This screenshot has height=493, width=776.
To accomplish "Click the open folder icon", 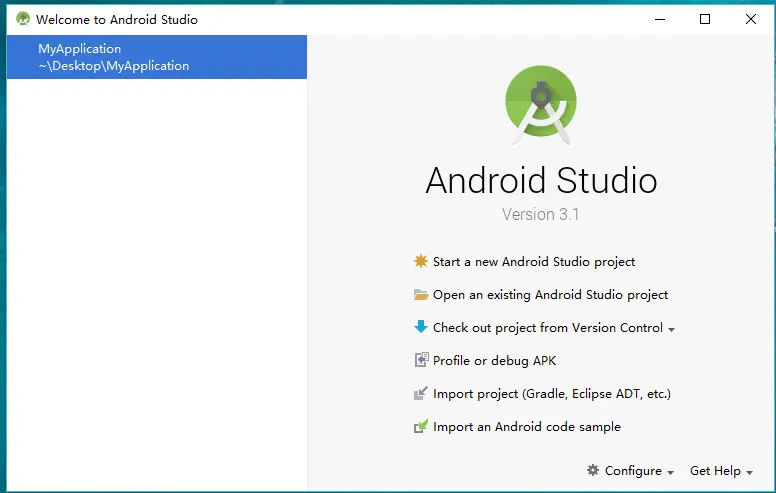I will 421,295.
